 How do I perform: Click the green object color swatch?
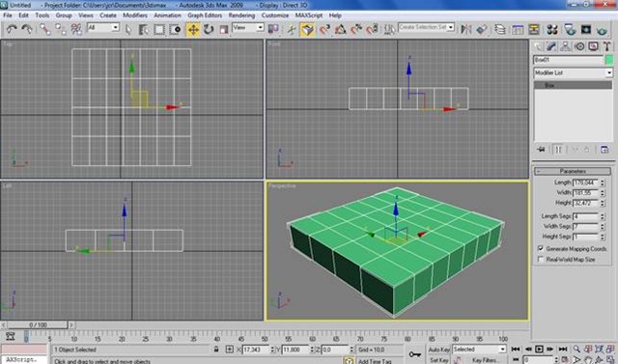pos(609,60)
